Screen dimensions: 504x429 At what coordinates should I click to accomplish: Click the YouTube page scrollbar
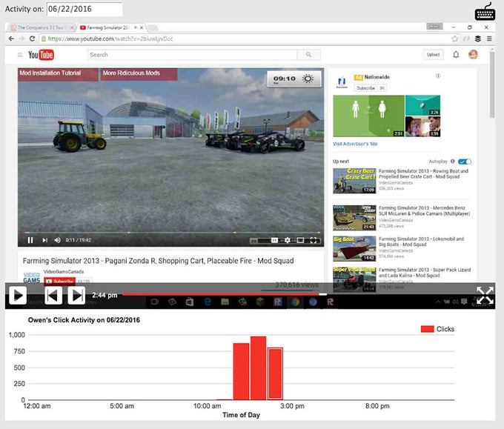[x=492, y=85]
